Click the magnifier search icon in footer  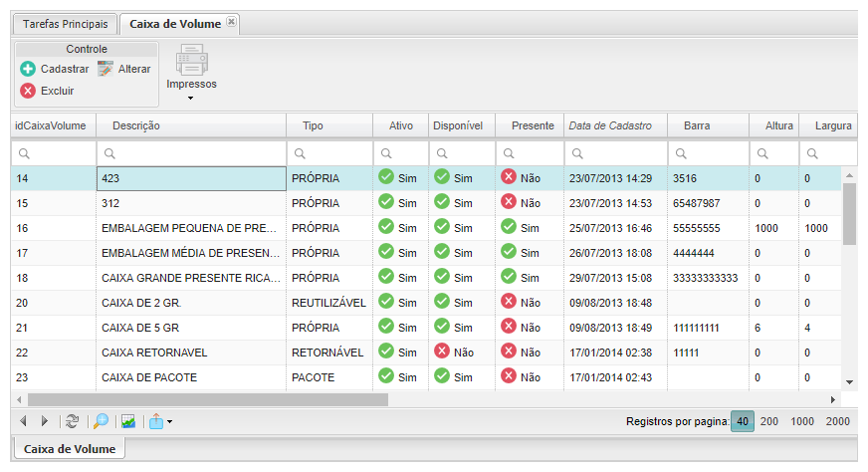(x=101, y=421)
